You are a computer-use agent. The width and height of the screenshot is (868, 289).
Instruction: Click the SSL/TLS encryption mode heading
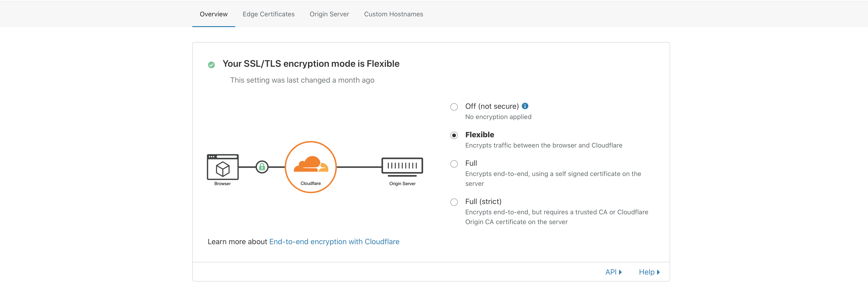(311, 64)
